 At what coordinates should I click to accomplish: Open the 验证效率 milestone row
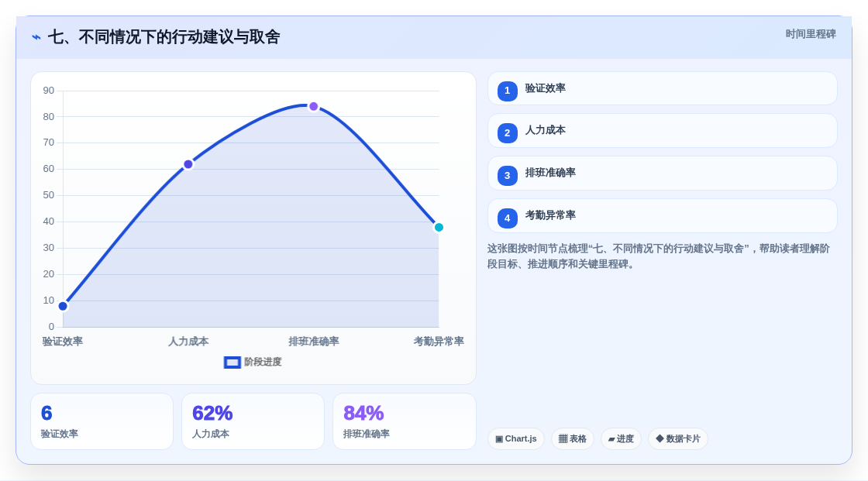(x=662, y=88)
